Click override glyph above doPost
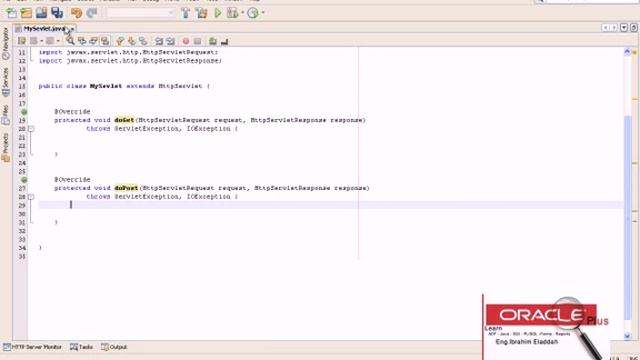Viewport: 640px width, 360px height. pyautogui.click(x=24, y=180)
